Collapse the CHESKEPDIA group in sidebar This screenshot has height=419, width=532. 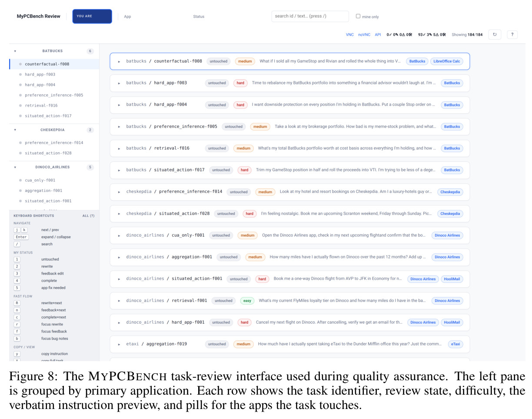pos(15,130)
